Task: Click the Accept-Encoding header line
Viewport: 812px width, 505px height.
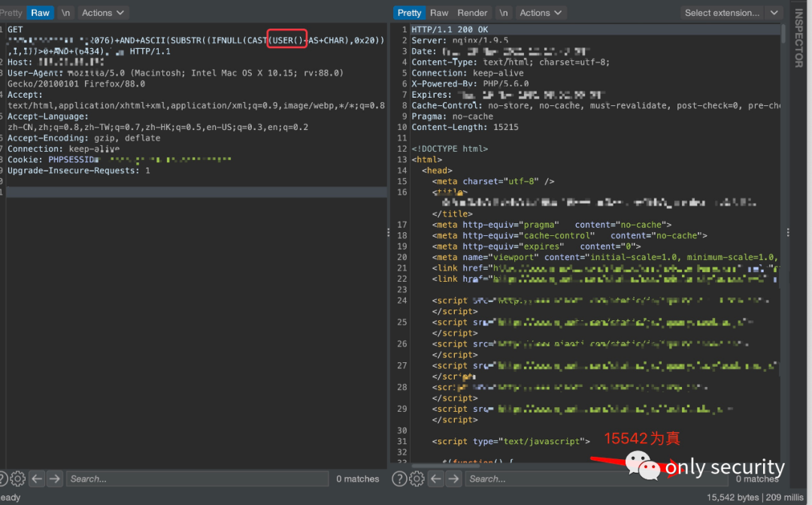Action: pyautogui.click(x=84, y=138)
